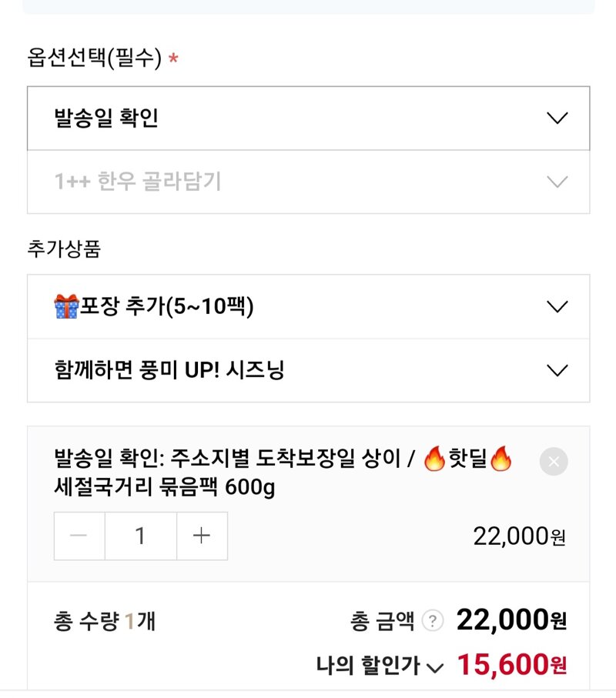Viewport: 616px width, 698px height.
Task: Open the 함께하면 풍미 UP! 시즈닝 dropdown
Action: [x=308, y=370]
